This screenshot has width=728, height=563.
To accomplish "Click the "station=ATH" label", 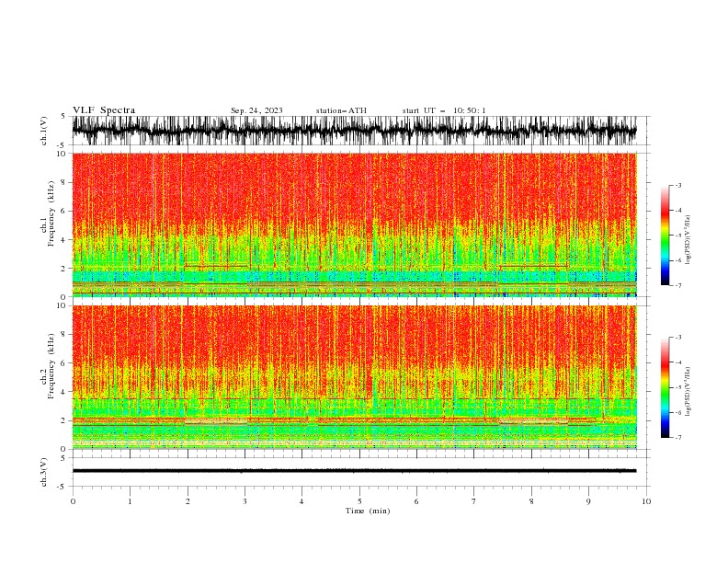I will pos(341,110).
